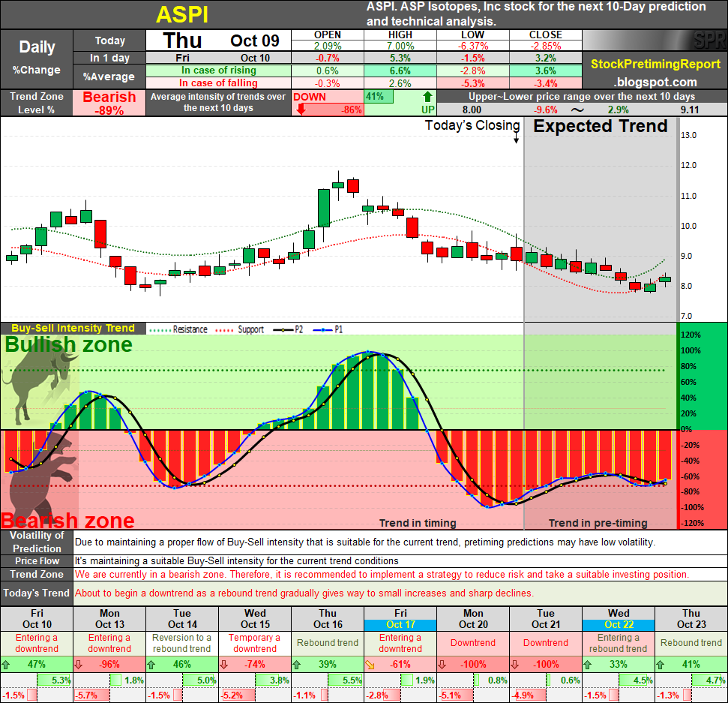Image resolution: width=728 pixels, height=703 pixels.
Task: Click the red down arrow for Mon Oct 13
Action: (79, 665)
